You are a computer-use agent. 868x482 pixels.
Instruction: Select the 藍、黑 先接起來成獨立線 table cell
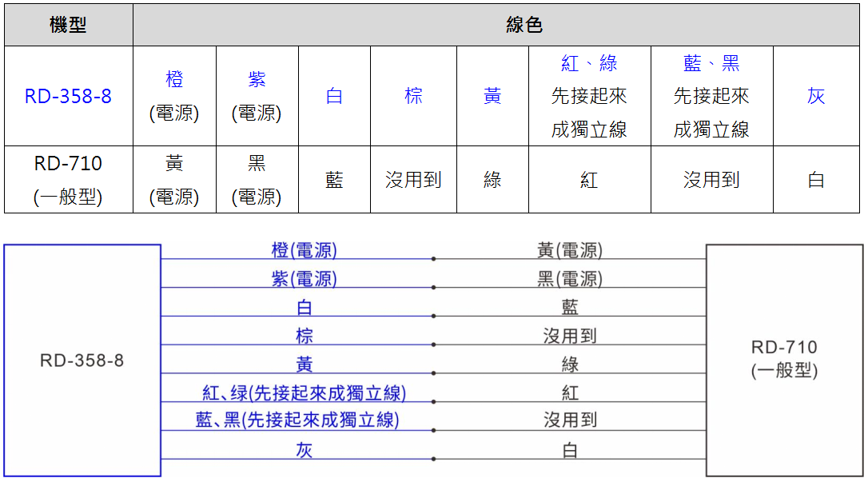coord(712,96)
